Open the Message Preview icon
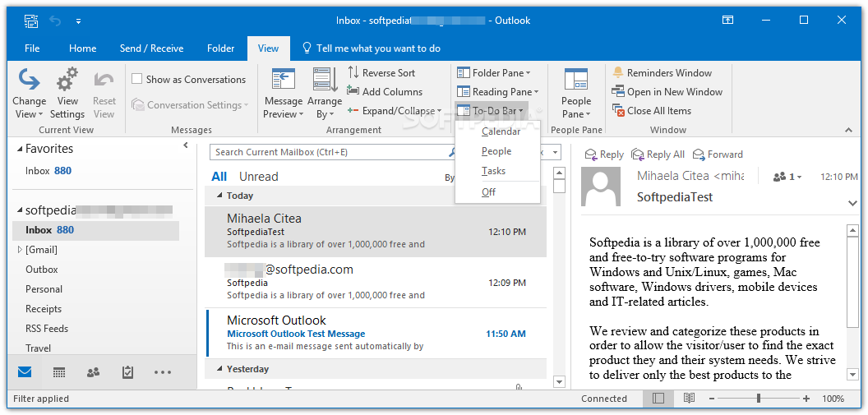This screenshot has height=415, width=868. 284,81
